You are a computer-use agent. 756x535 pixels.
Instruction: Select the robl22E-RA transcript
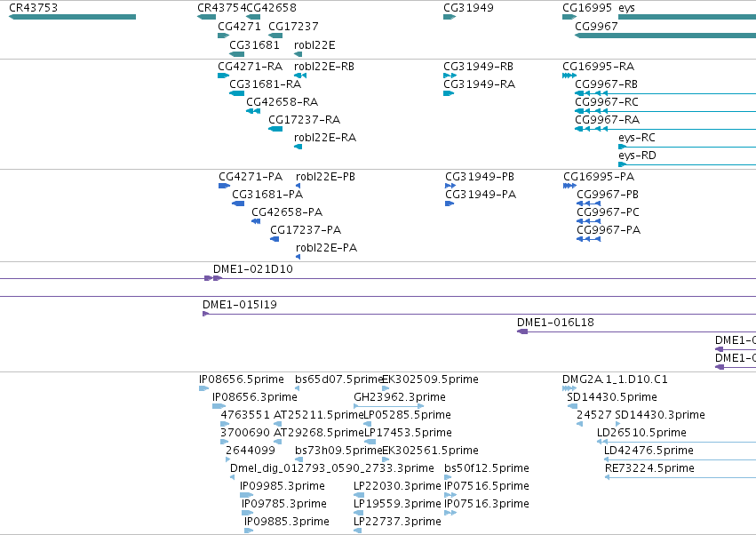coord(298,147)
